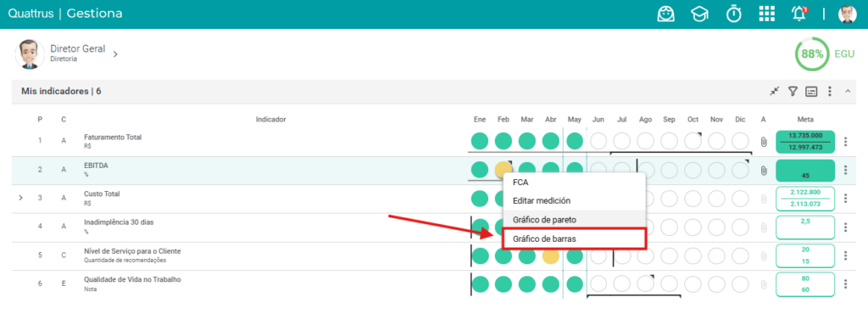Image resolution: width=868 pixels, height=309 pixels.
Task: Open the notifications bell
Action: click(798, 14)
